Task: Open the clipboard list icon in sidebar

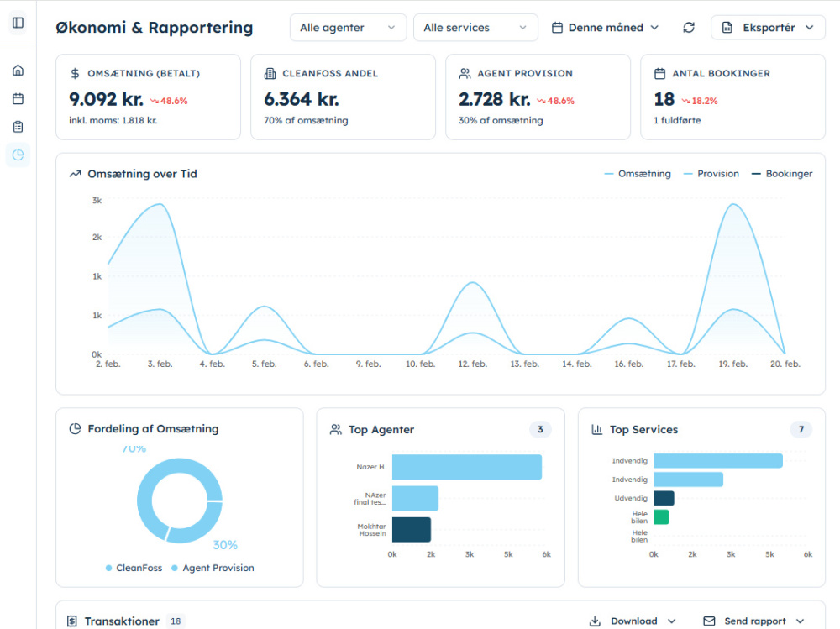Action: click(x=18, y=127)
